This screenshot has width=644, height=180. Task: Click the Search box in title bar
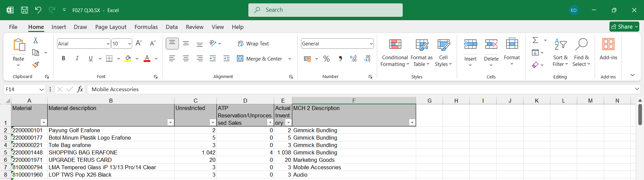point(325,10)
